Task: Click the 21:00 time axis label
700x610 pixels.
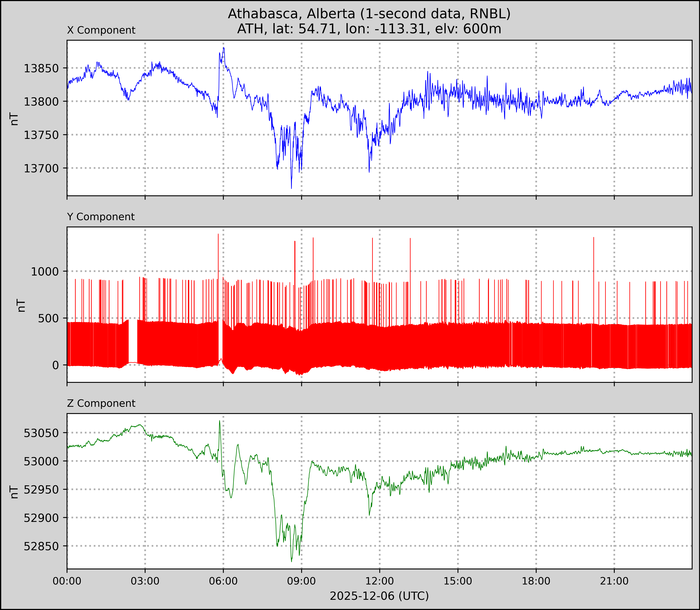Action: click(x=614, y=581)
